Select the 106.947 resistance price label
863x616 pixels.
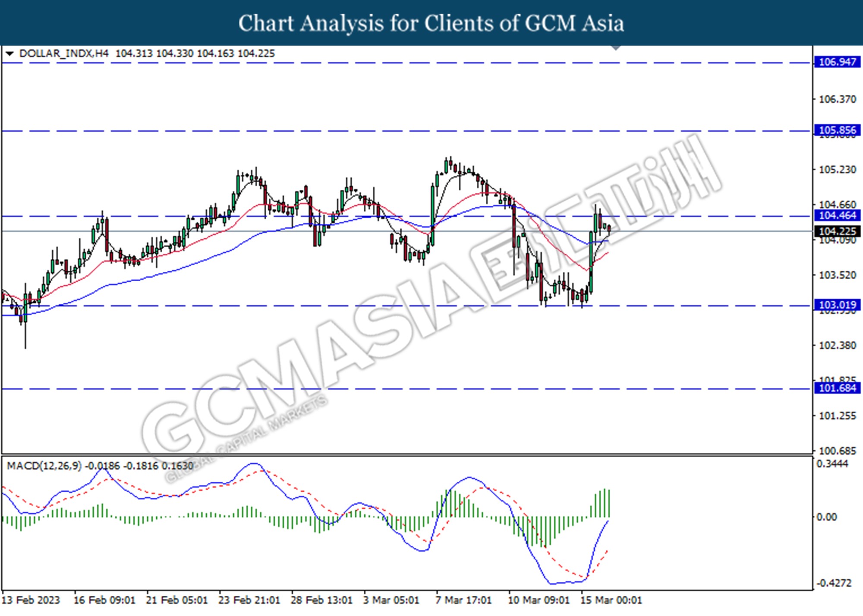[x=837, y=62]
